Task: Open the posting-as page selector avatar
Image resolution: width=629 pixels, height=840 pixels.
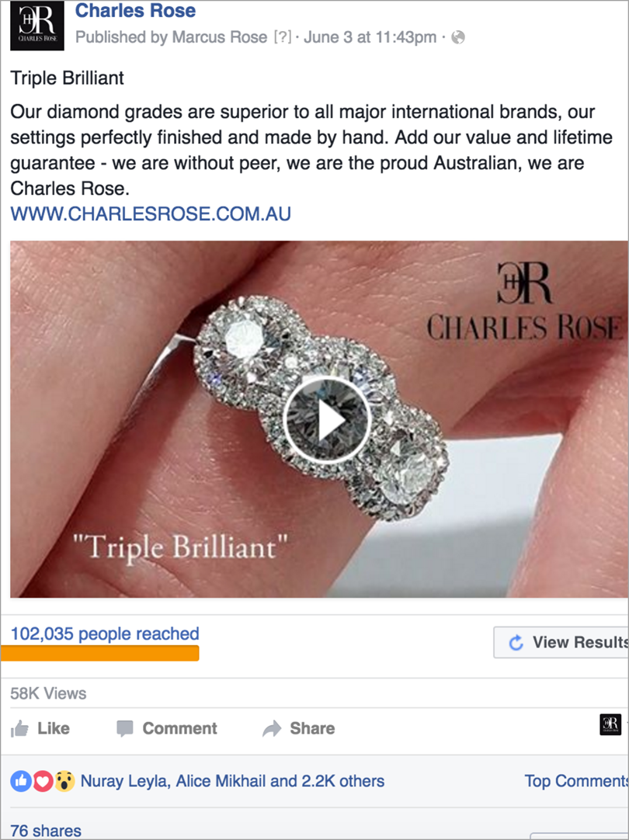Action: pos(610,725)
